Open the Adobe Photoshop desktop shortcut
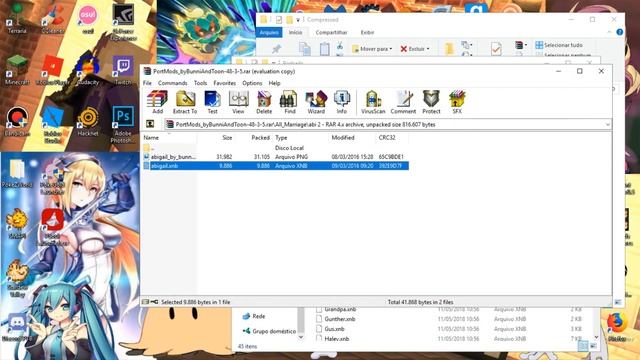 tap(123, 124)
